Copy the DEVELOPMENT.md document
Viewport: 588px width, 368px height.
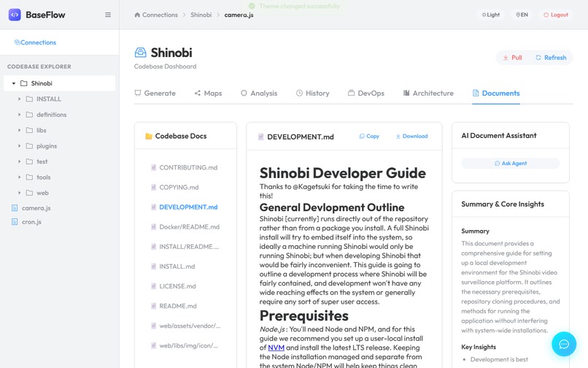(369, 137)
